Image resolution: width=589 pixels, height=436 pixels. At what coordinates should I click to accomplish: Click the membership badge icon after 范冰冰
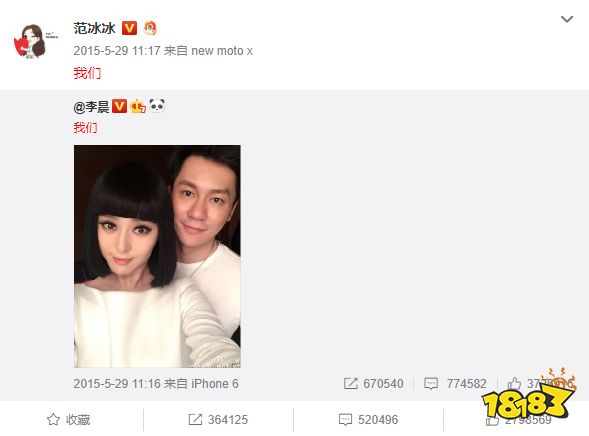click(x=150, y=28)
